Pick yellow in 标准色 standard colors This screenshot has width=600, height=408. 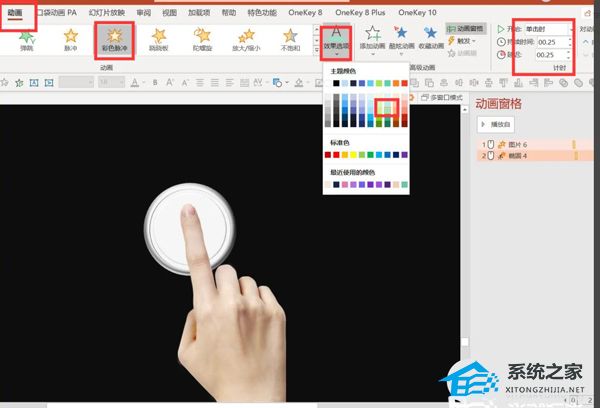point(353,155)
